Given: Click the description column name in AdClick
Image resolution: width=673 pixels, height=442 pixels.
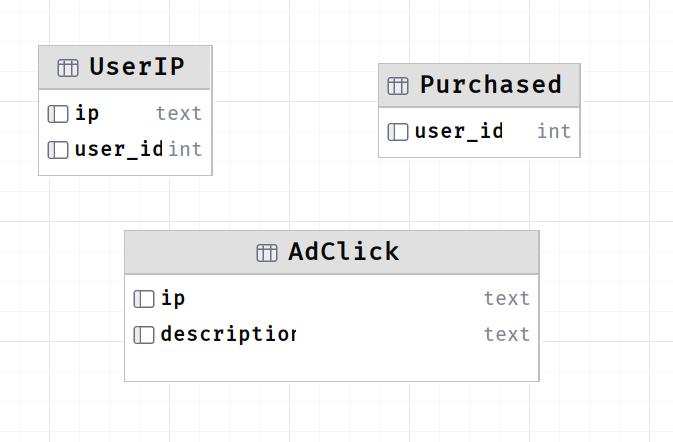Looking at the screenshot, I should tap(228, 335).
